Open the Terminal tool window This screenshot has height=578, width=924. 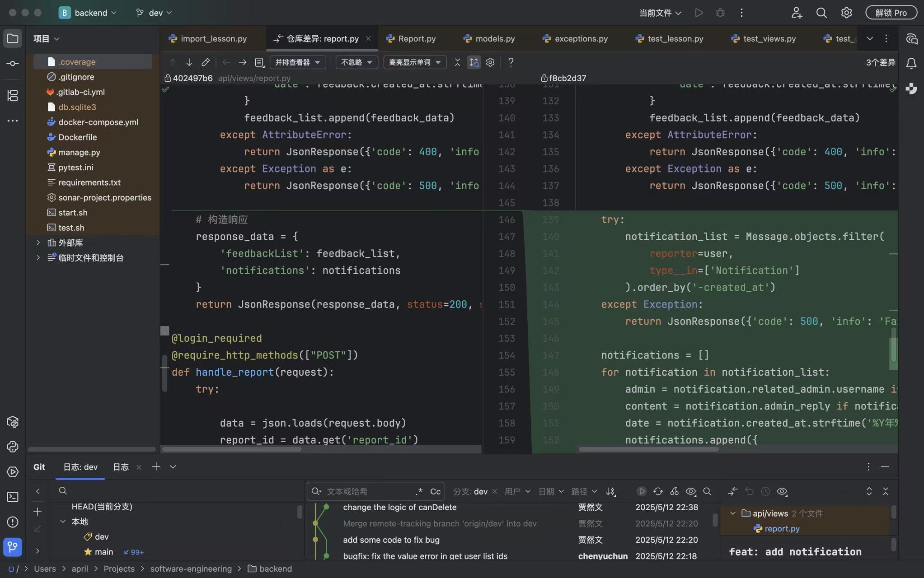pos(13,497)
